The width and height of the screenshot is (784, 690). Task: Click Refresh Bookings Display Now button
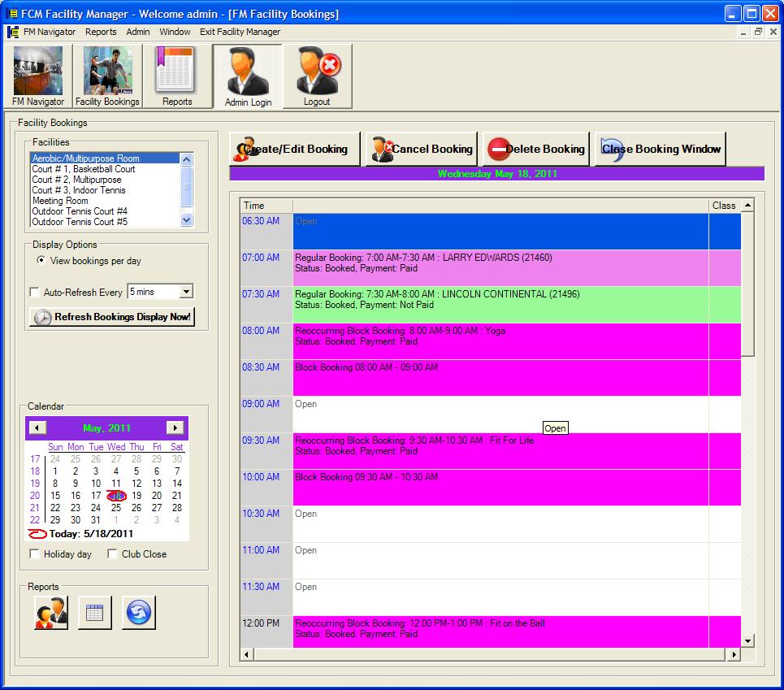112,317
